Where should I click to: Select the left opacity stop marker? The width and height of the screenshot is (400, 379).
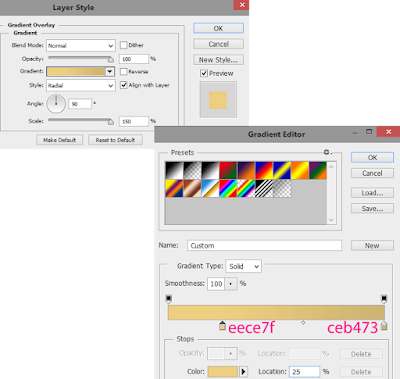[x=169, y=299]
